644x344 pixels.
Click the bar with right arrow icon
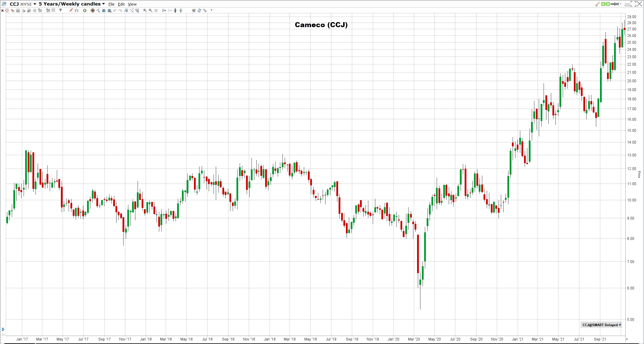pos(164,10)
